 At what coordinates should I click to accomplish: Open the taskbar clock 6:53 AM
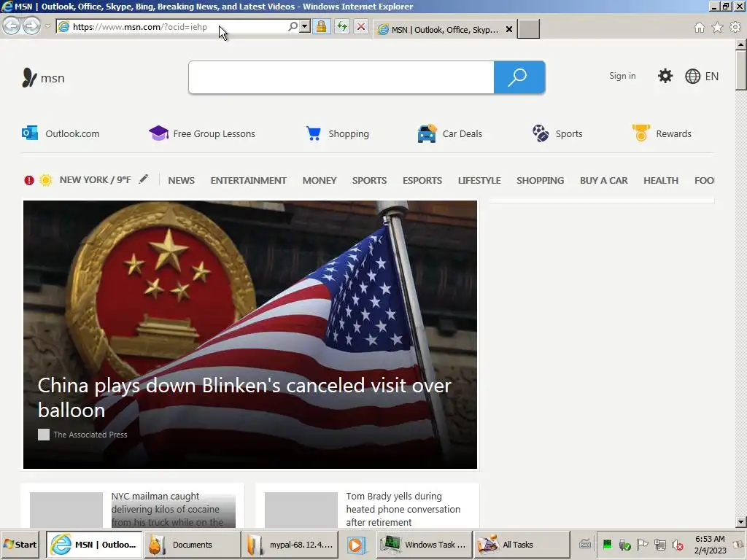(x=710, y=544)
